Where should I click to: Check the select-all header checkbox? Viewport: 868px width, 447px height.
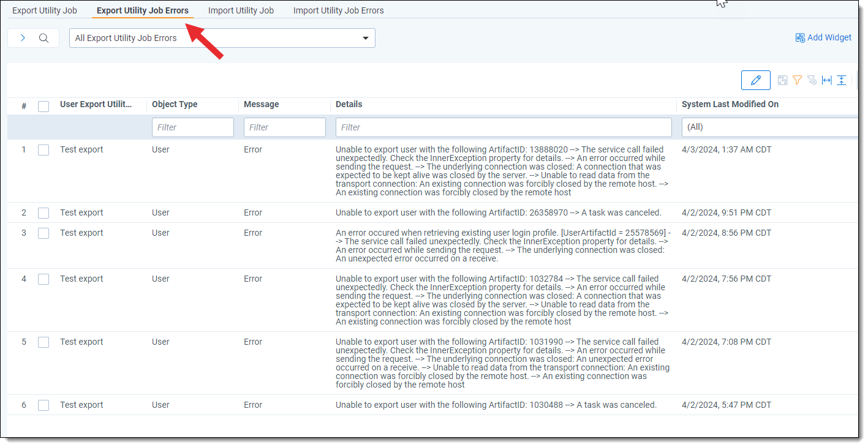pyautogui.click(x=43, y=107)
